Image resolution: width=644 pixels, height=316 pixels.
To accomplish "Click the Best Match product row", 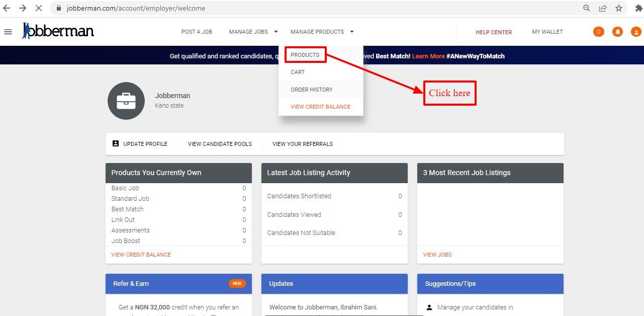I will click(x=178, y=209).
